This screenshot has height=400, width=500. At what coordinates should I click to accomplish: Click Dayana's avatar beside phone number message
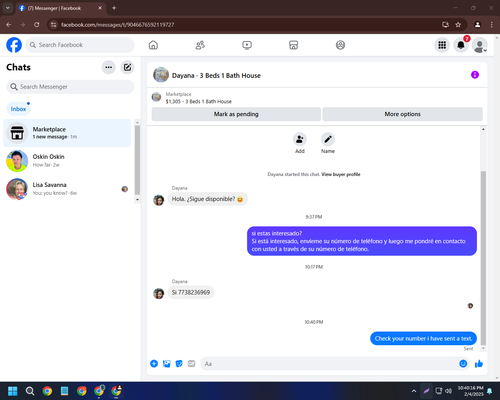pyautogui.click(x=159, y=294)
